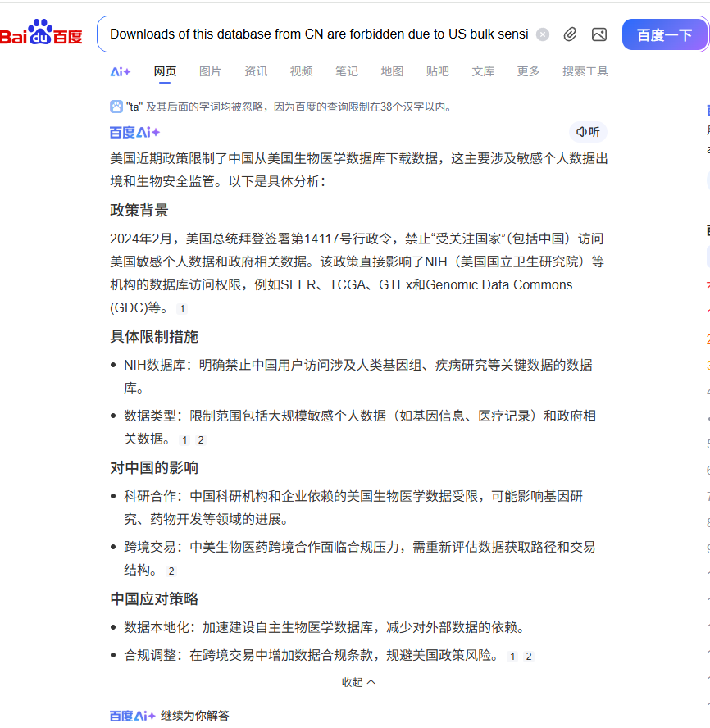This screenshot has width=710, height=728.
Task: Switch to the 图片 tab
Action: point(211,71)
